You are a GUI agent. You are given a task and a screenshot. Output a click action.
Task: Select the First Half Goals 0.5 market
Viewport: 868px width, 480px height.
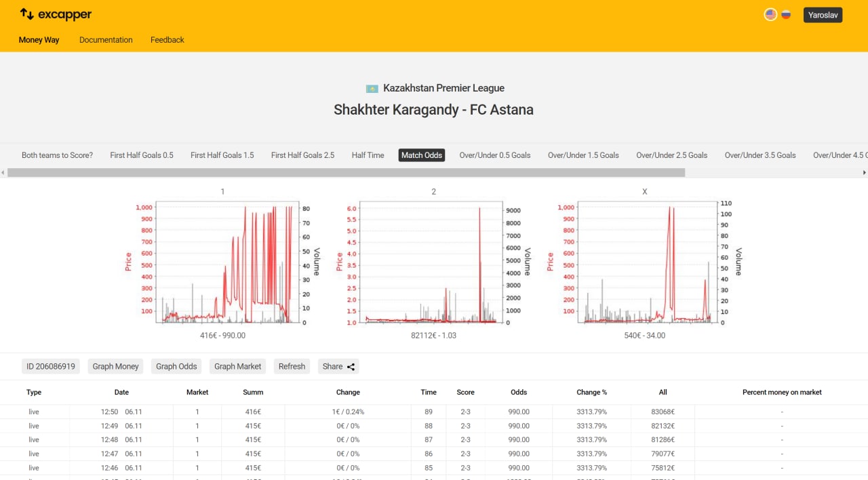[x=142, y=155]
